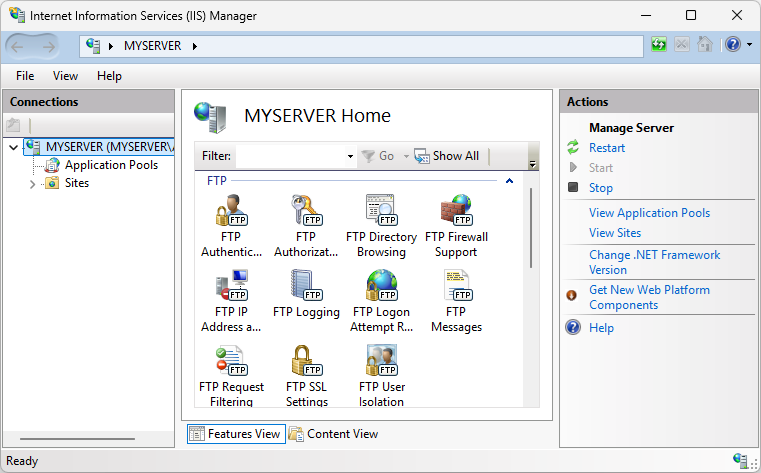Click View Application Pools link
This screenshot has width=761, height=473.
point(649,213)
